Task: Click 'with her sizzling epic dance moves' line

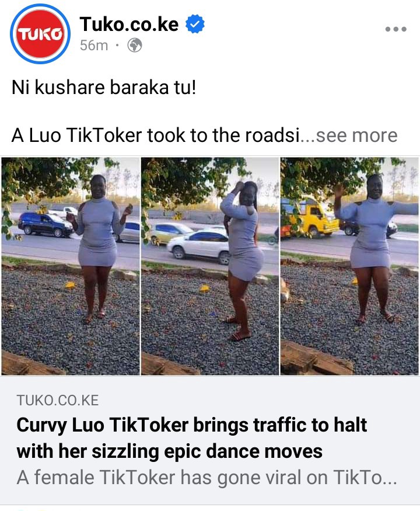Action: tap(169, 451)
